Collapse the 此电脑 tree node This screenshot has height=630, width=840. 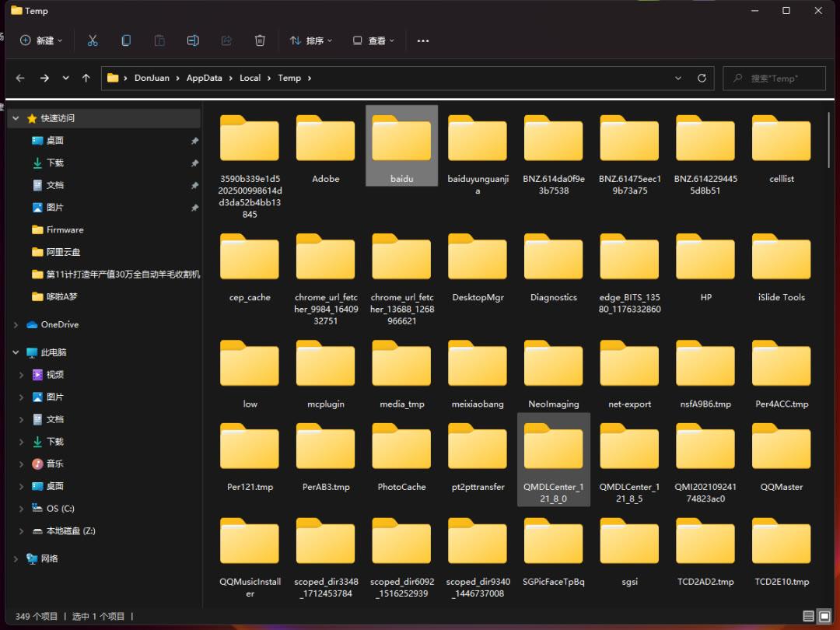(16, 352)
